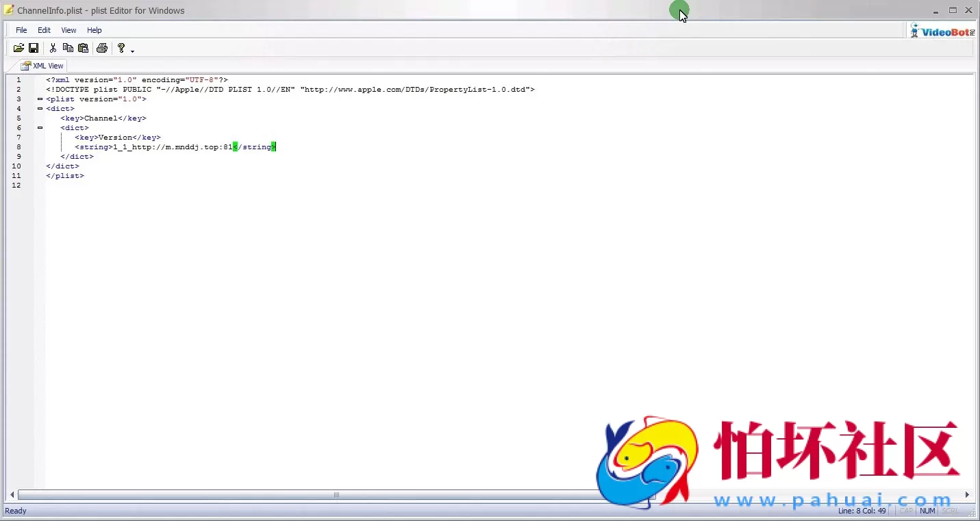Collapse the inner dict node on line 6
This screenshot has width=980, height=521.
coord(40,128)
